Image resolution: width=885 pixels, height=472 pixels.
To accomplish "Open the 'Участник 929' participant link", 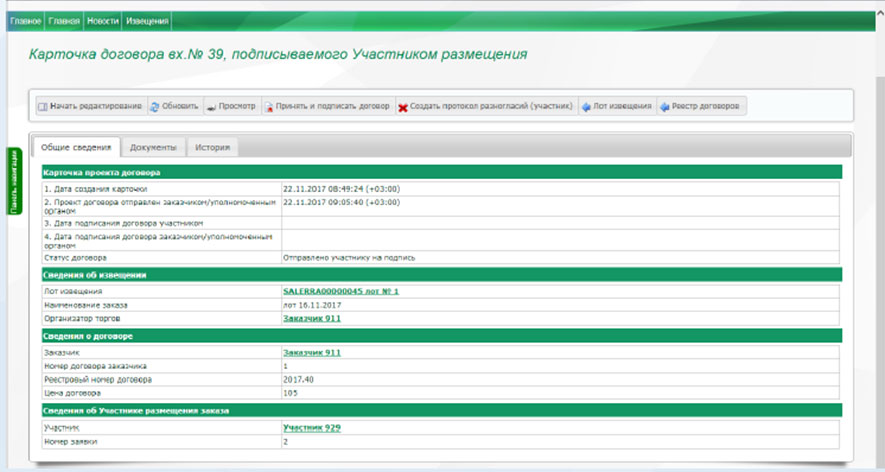I will [312, 427].
